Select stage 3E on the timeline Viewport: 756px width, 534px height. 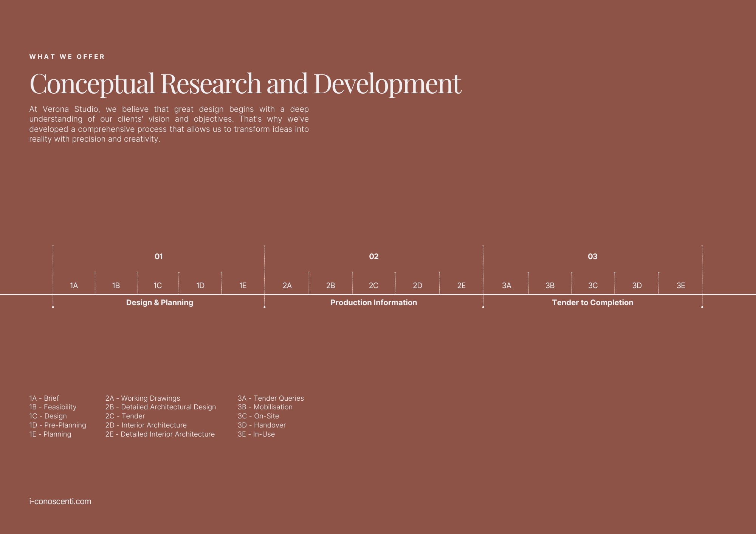click(x=681, y=286)
